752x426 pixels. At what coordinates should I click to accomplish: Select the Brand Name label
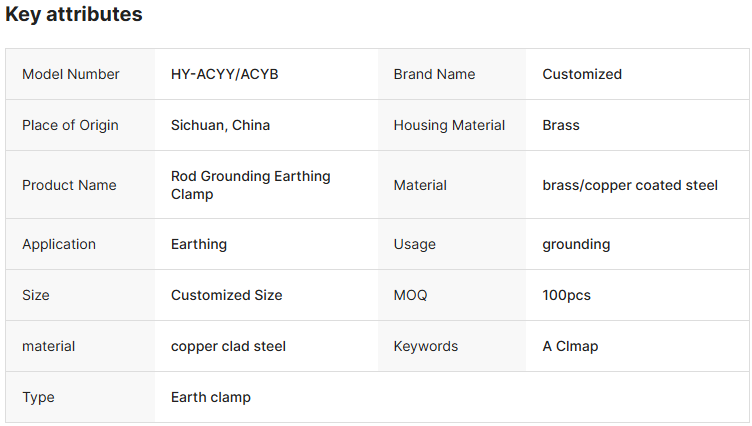click(434, 74)
